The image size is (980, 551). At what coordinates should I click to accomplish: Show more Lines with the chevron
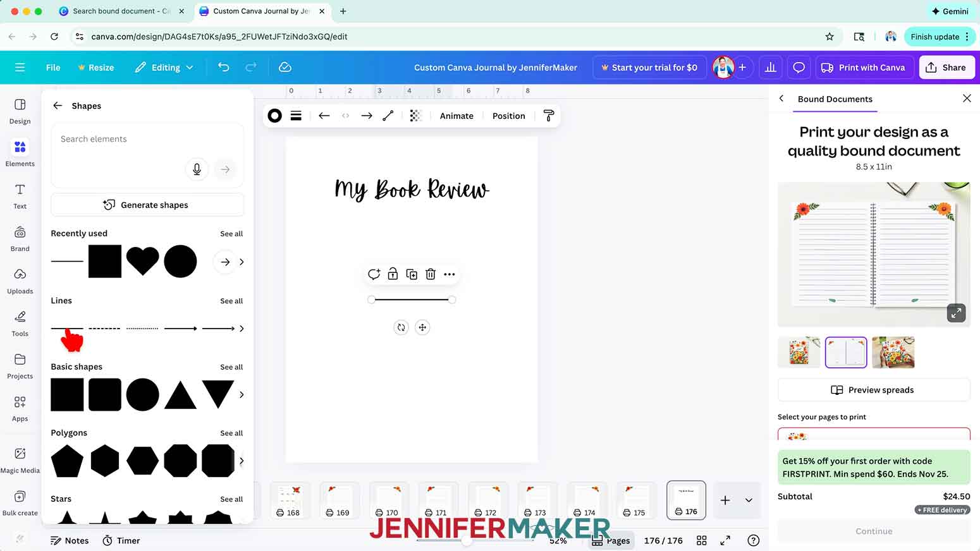click(x=242, y=329)
